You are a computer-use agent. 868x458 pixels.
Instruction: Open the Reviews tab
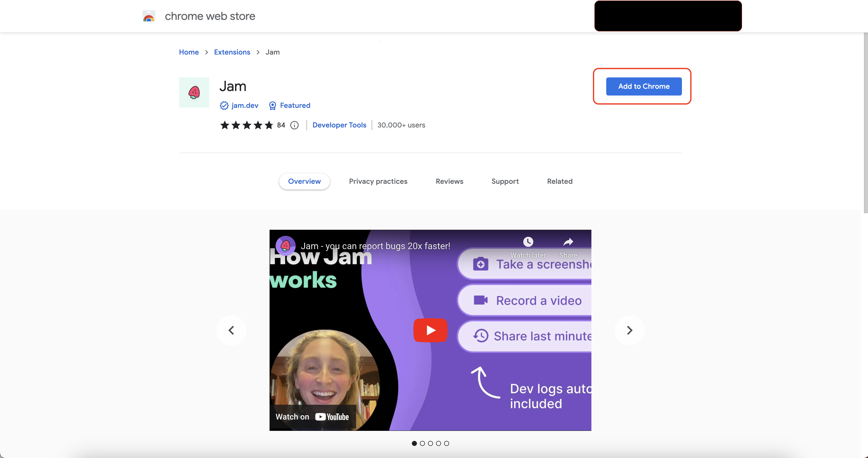coord(449,181)
